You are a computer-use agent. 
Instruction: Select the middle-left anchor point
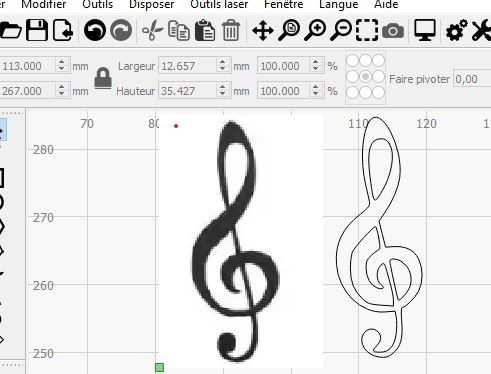353,77
